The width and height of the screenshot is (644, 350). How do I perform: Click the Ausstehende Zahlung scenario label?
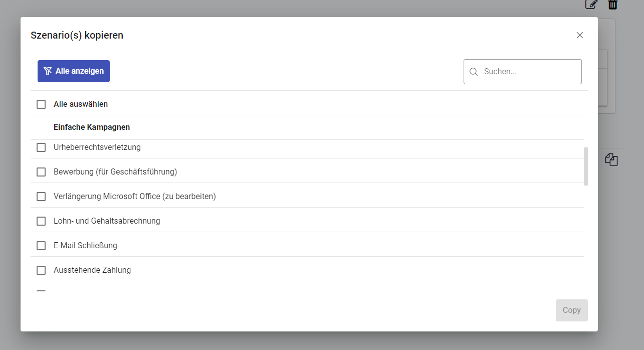92,270
